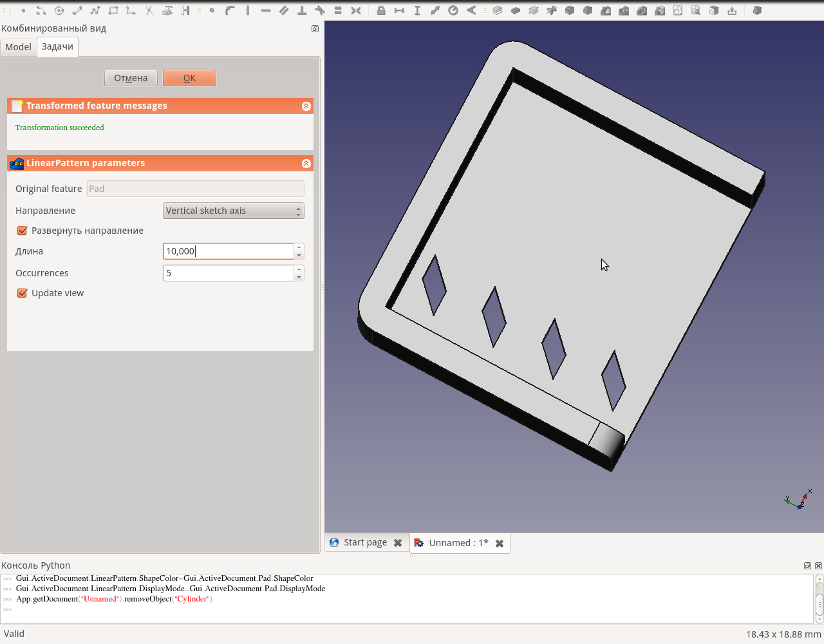Select the rectangle sketching tool

114,10
